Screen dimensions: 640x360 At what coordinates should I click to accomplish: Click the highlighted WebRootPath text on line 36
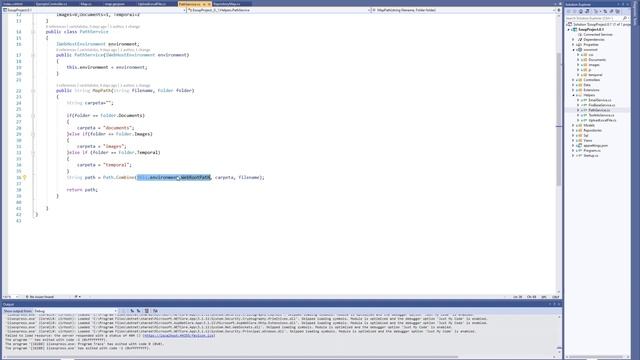click(196, 178)
